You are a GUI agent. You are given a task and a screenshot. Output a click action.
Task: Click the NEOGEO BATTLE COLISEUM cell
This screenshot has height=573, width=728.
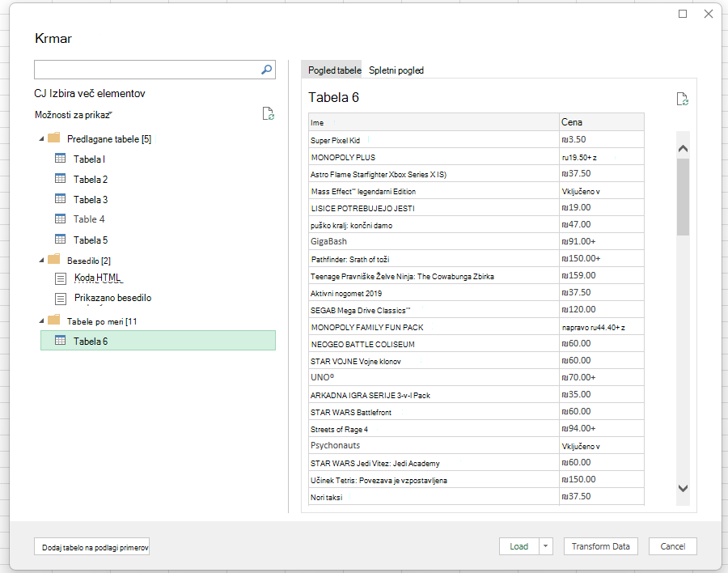(434, 344)
